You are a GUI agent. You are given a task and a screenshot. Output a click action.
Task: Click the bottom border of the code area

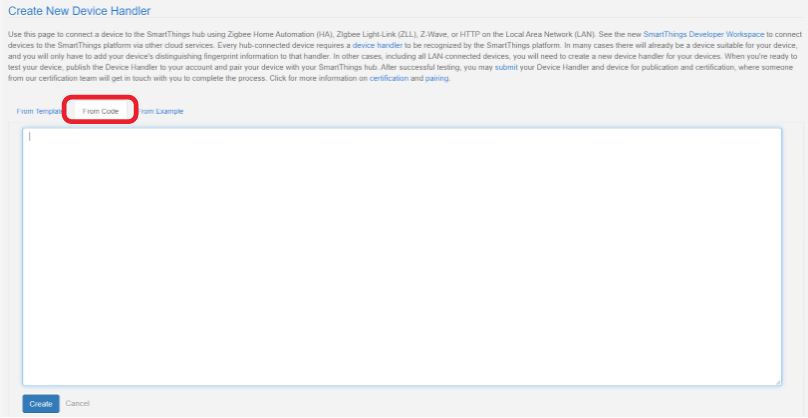coord(401,385)
